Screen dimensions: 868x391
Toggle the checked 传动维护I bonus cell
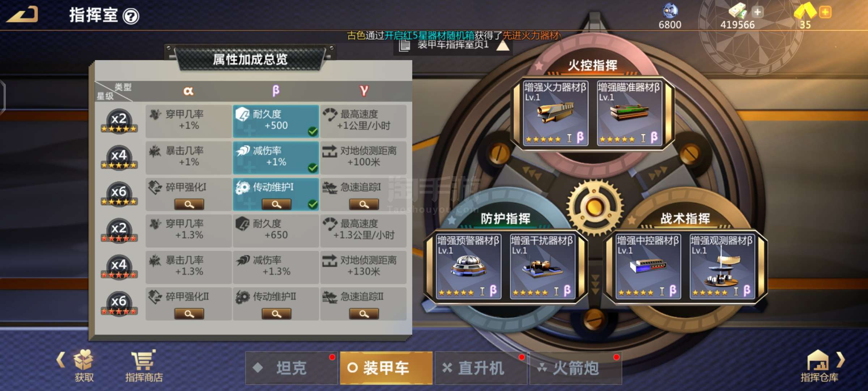pyautogui.click(x=276, y=194)
